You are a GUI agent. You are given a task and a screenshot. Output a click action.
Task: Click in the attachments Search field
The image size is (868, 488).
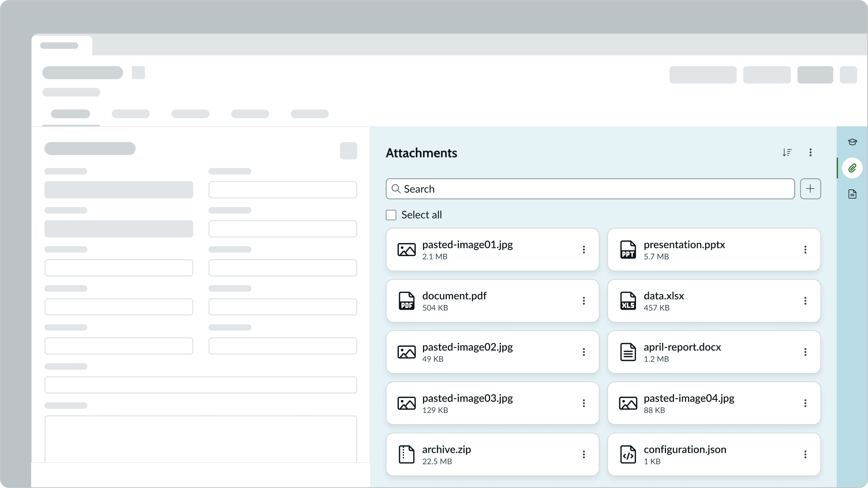point(590,189)
